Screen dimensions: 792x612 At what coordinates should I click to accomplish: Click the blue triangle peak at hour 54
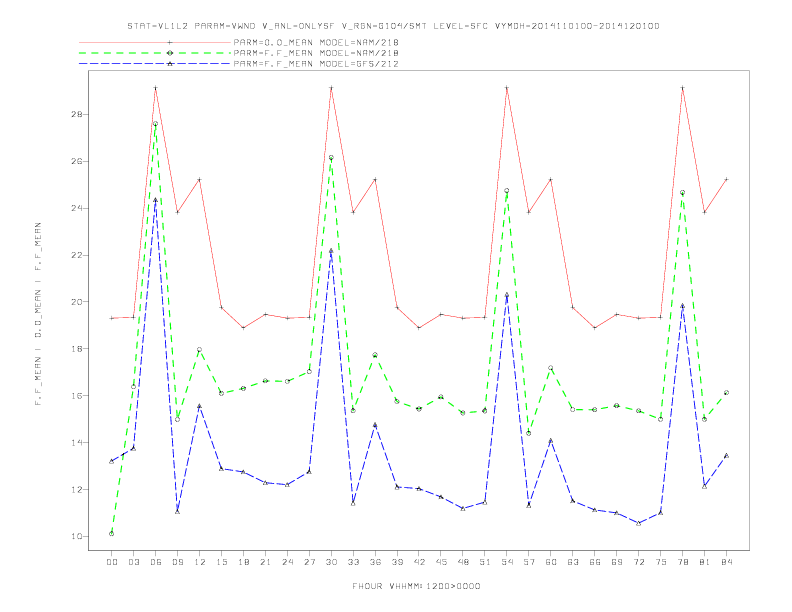tap(507, 294)
